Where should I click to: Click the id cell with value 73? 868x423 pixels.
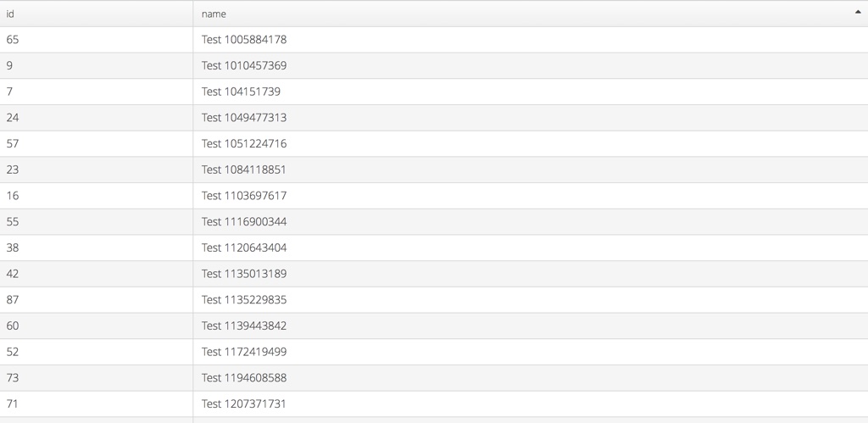[x=13, y=378]
